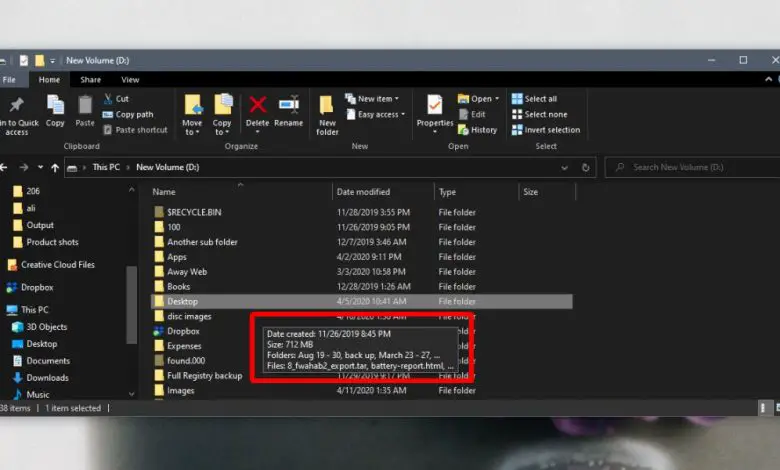This screenshot has width=780, height=470.
Task: Click the Forward navigation arrow
Action: [x=24, y=168]
